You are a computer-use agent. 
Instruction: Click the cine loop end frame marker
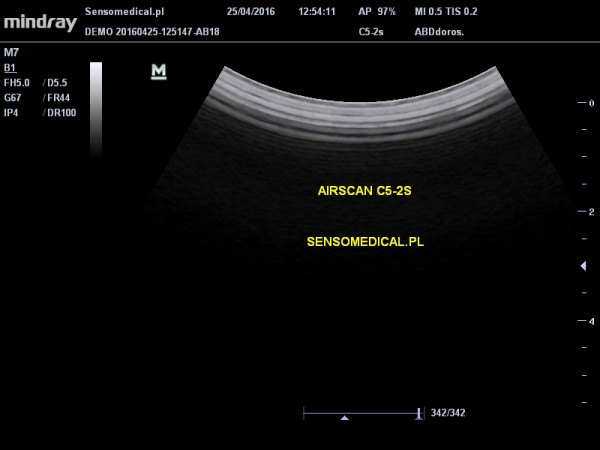coord(419,414)
